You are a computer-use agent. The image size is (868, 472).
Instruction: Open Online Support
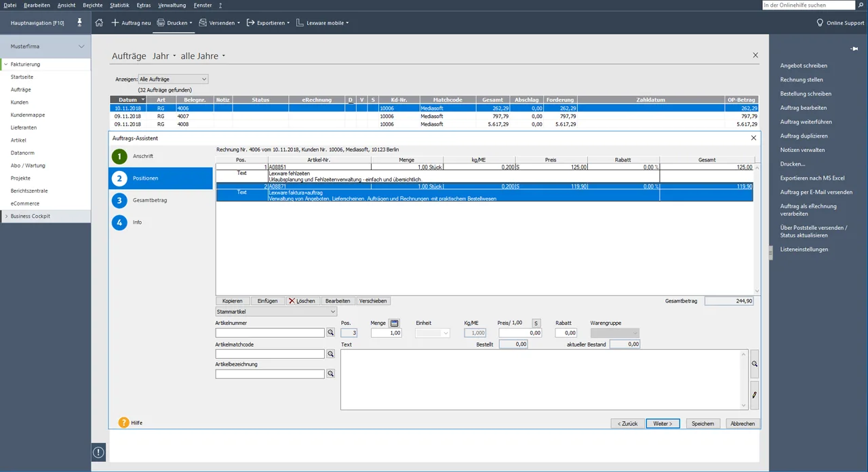[x=840, y=22]
